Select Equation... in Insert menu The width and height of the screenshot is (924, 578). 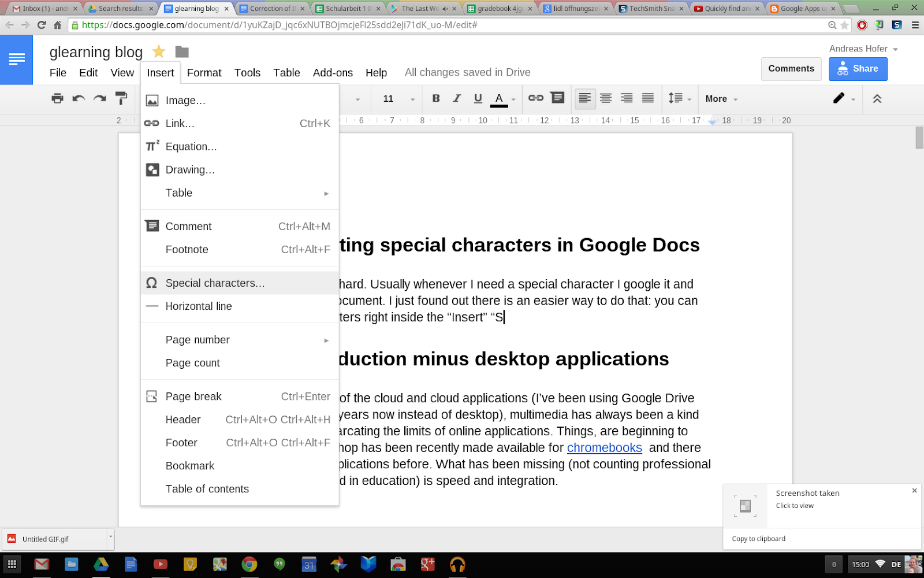[240, 147]
